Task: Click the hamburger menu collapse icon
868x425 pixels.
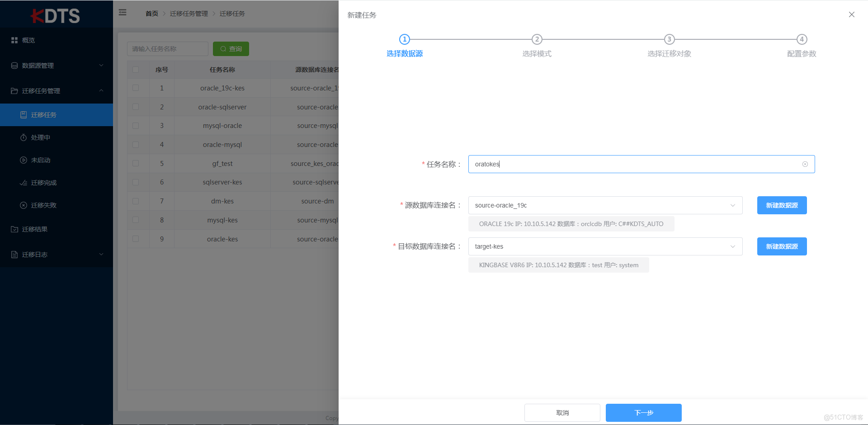Action: click(123, 13)
